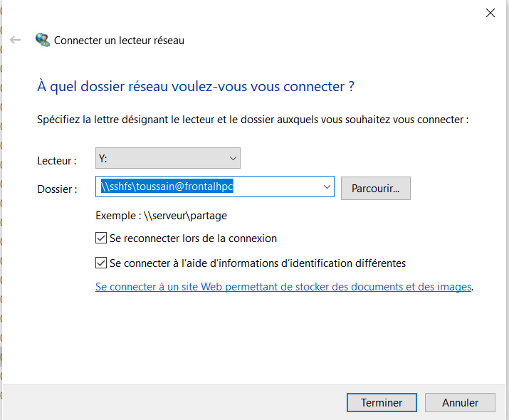
Task: Expand the Dossier path history dropdown arrow
Action: coord(327,187)
